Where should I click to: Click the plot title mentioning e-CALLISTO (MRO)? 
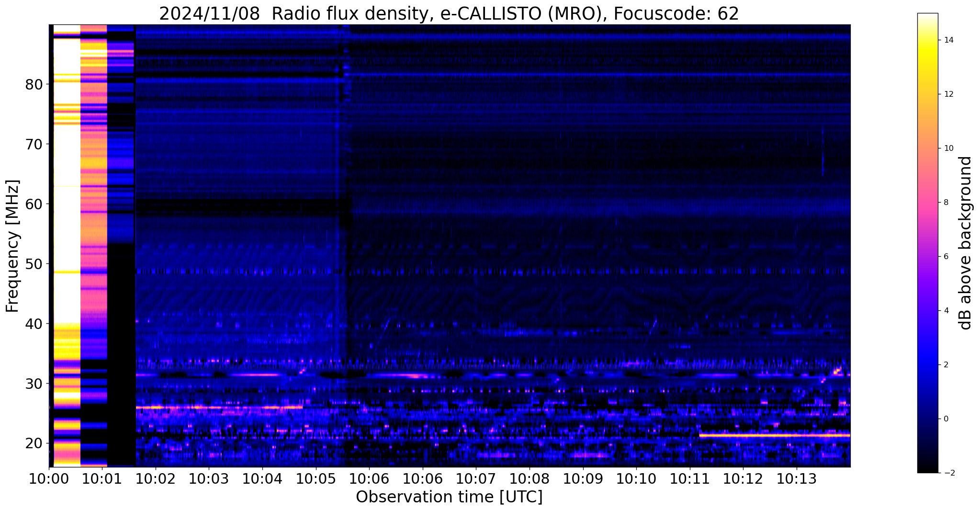click(x=449, y=13)
